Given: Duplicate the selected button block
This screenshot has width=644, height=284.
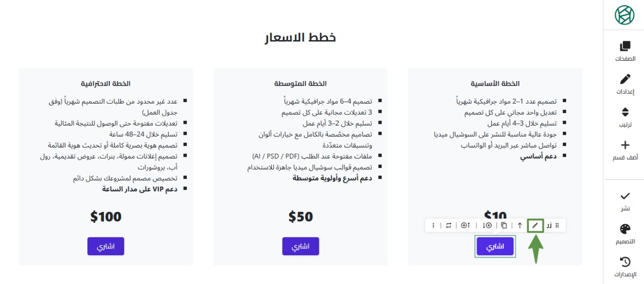Looking at the screenshot, I should [x=504, y=225].
